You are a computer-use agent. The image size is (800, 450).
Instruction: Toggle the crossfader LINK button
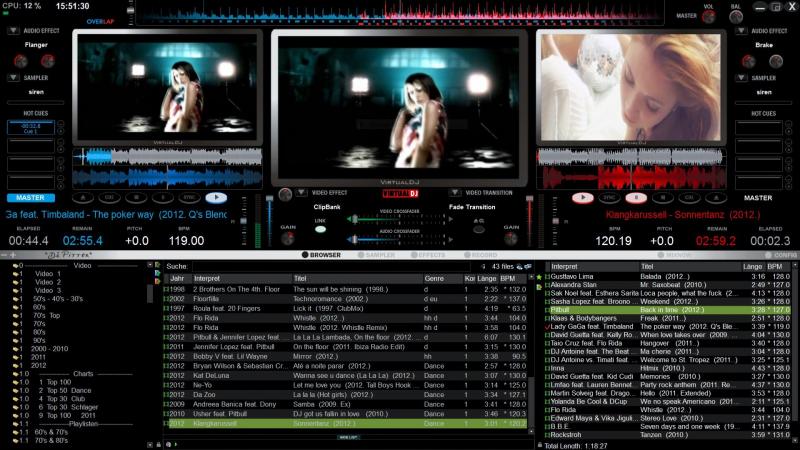(320, 229)
